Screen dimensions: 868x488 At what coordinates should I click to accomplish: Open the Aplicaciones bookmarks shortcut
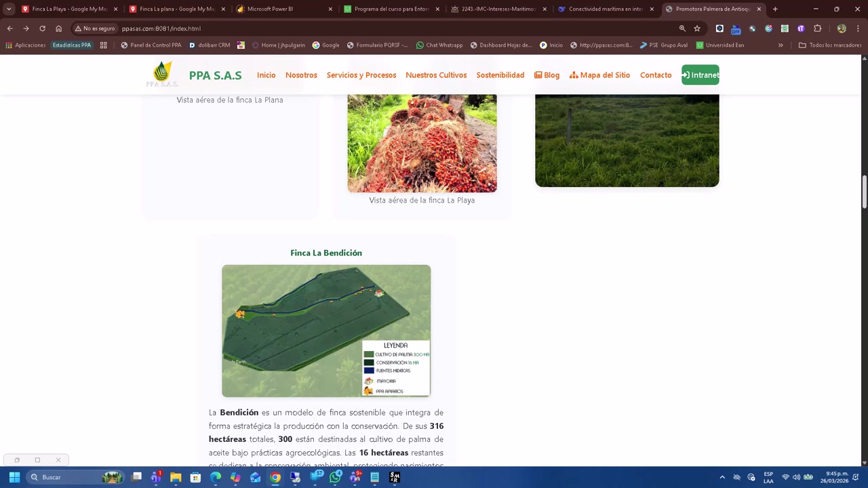[x=26, y=45]
